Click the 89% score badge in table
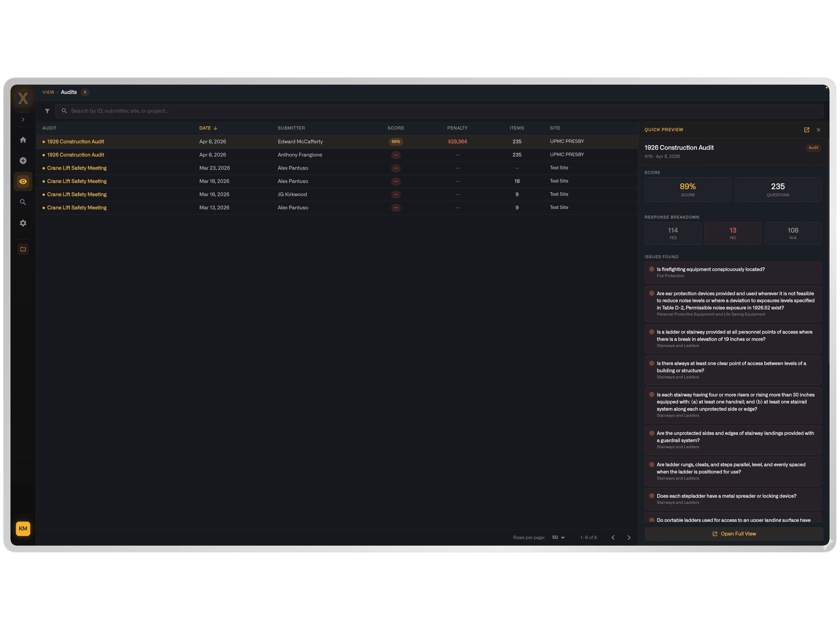 pyautogui.click(x=396, y=142)
